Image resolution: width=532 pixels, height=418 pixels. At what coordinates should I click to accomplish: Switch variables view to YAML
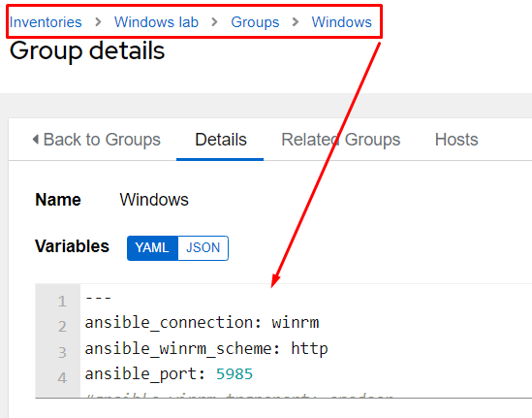point(152,248)
